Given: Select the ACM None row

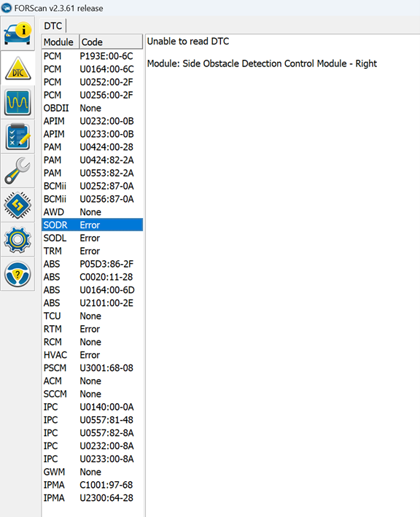Looking at the screenshot, I should pos(93,381).
